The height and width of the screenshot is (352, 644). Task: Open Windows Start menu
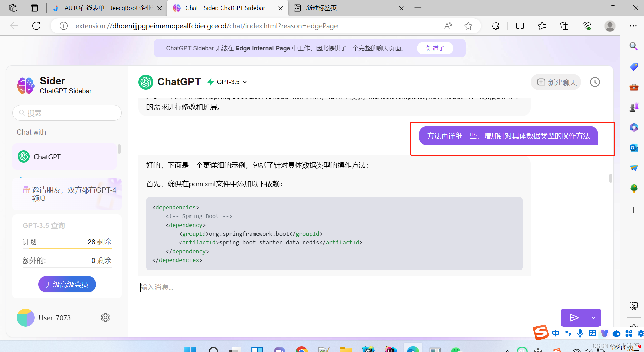(x=190, y=349)
